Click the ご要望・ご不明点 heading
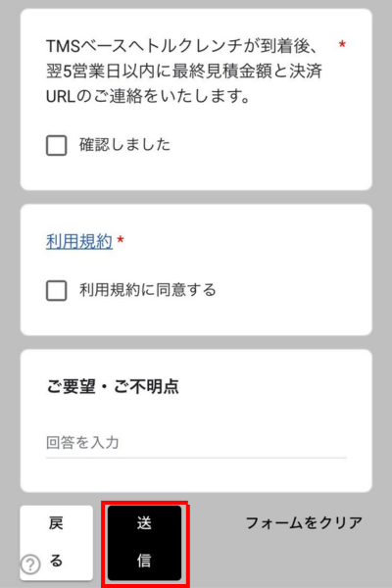 (113, 386)
